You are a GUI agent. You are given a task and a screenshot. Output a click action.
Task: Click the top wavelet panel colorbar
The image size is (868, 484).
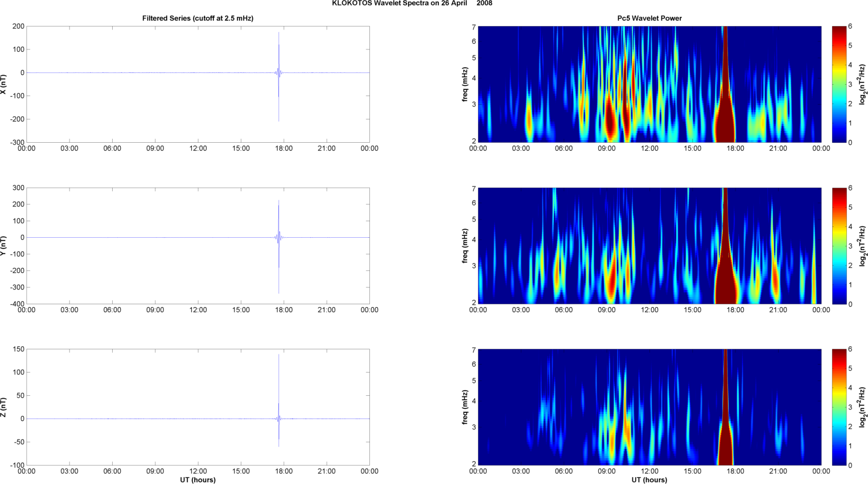pyautogui.click(x=839, y=84)
